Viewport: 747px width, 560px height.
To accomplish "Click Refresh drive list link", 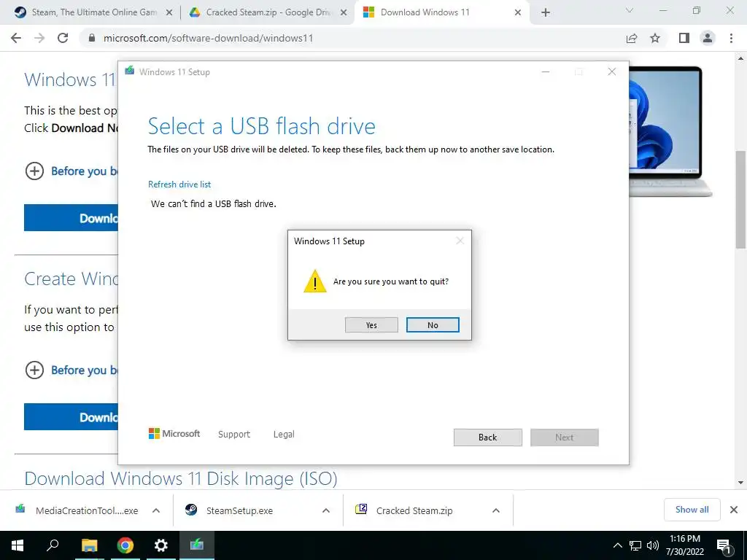I will 179,184.
